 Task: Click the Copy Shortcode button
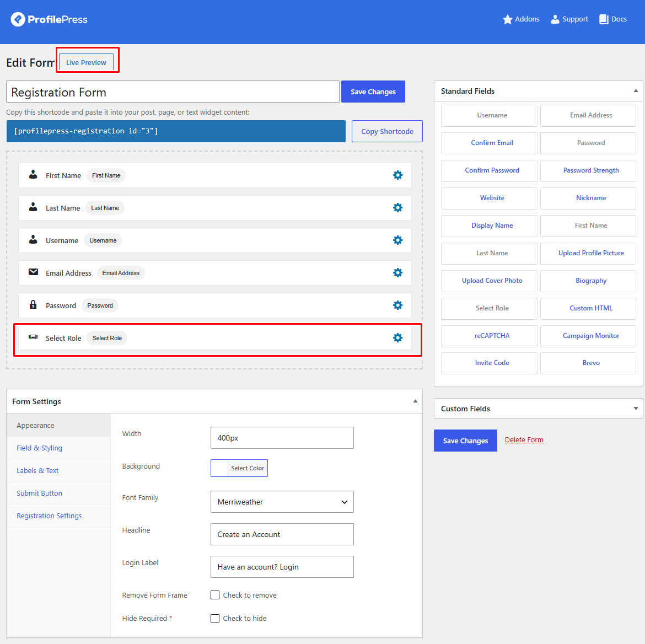[387, 131]
